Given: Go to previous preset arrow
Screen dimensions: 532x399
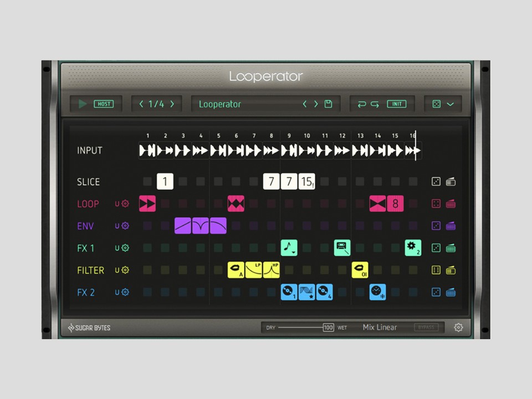Looking at the screenshot, I should (x=305, y=104).
